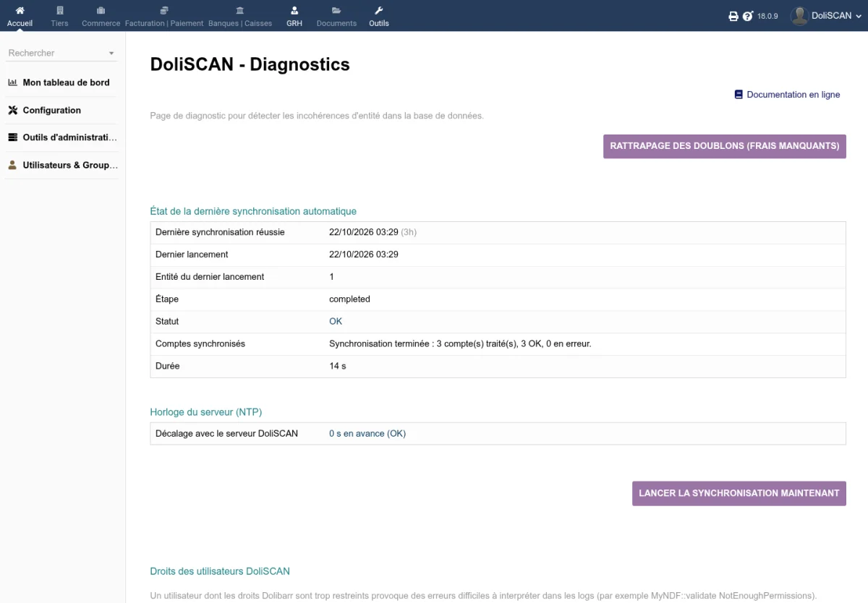Click the Configuration tools icon

click(x=13, y=111)
